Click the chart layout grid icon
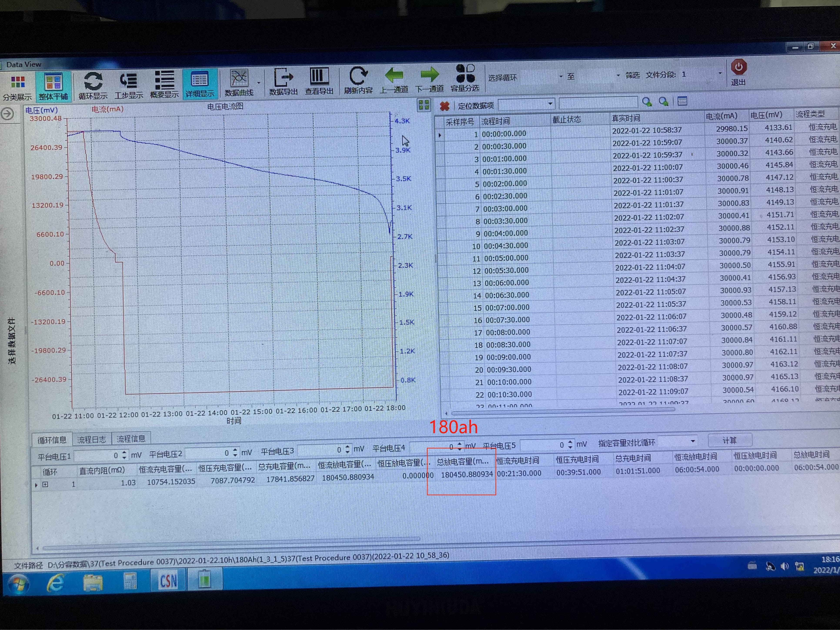Screen dimensions: 840x630 [424, 105]
